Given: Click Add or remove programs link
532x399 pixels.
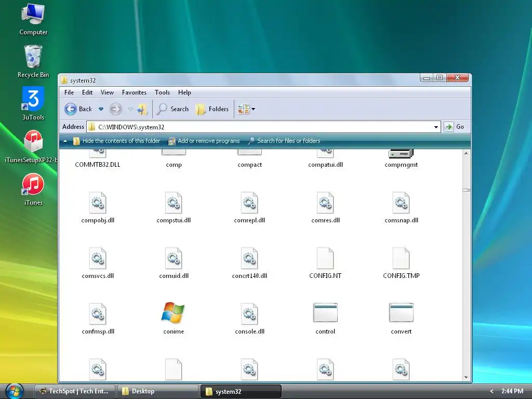Looking at the screenshot, I should pyautogui.click(x=204, y=141).
